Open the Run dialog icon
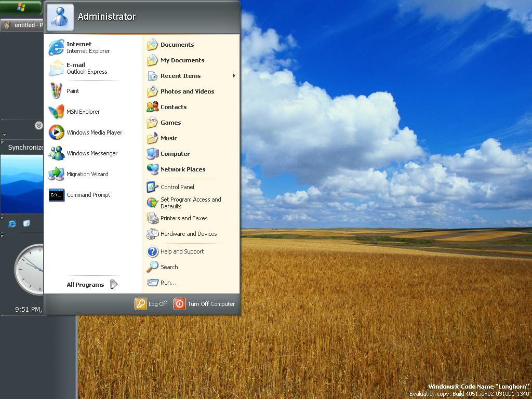The height and width of the screenshot is (399, 532). pos(153,282)
